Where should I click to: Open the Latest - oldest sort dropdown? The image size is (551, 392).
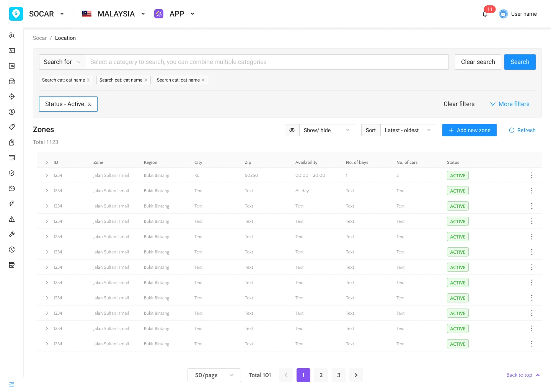[x=408, y=130]
